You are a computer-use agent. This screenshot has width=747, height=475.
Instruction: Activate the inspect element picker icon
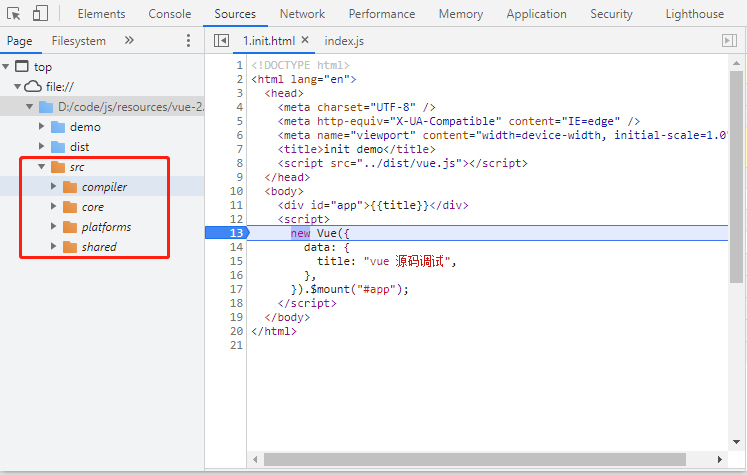point(13,14)
